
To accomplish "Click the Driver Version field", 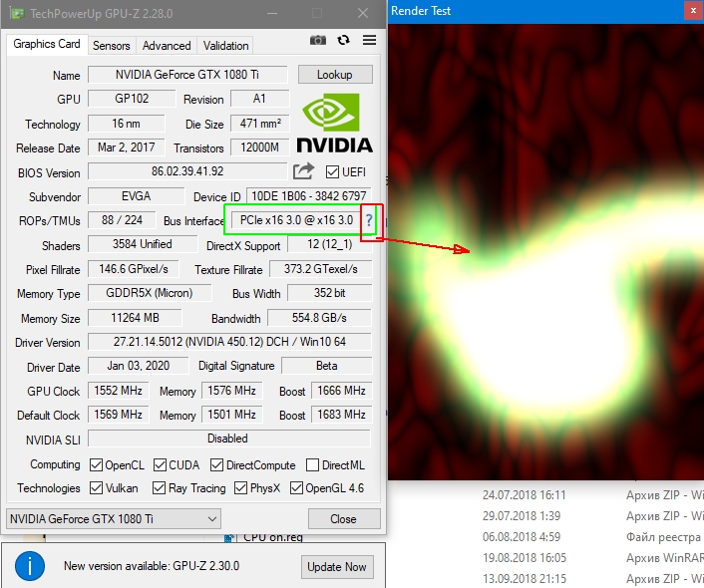I will [x=229, y=342].
